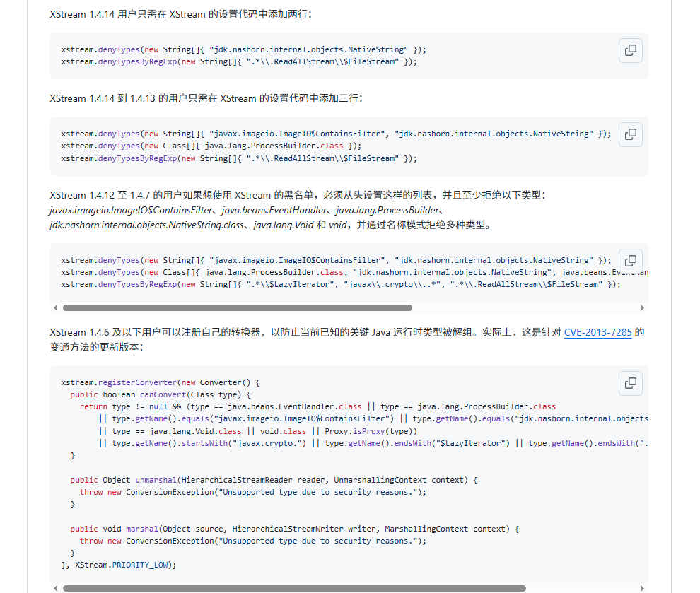The height and width of the screenshot is (593, 700).
Task: Open the CVE-2013-7285 link
Action: click(x=597, y=332)
